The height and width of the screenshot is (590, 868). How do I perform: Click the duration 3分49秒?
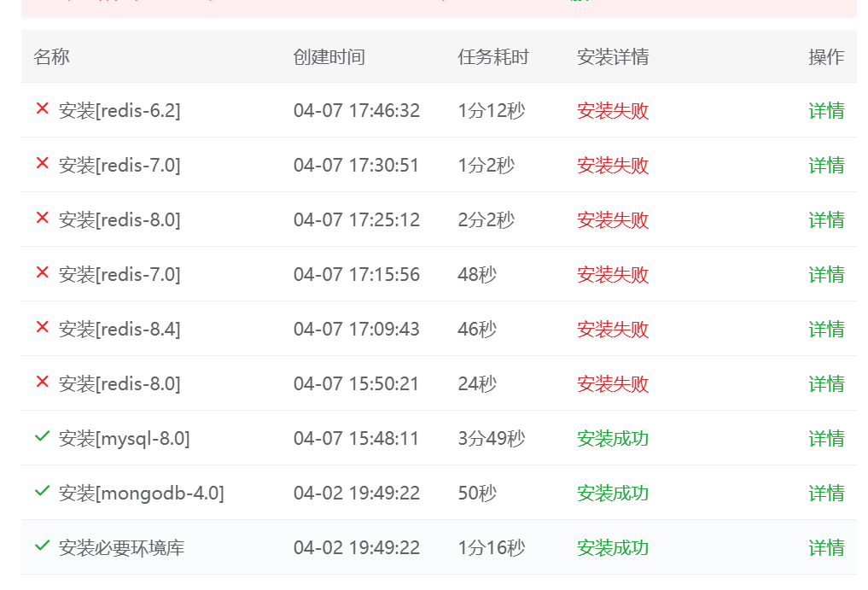click(x=491, y=438)
